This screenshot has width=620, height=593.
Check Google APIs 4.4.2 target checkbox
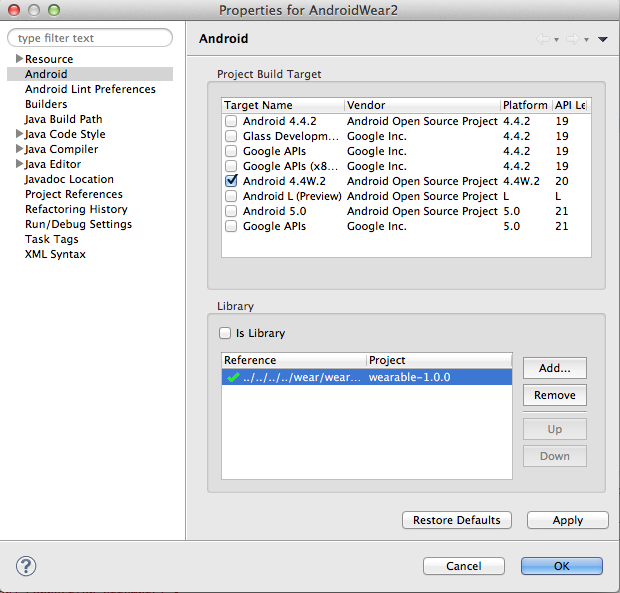click(x=231, y=151)
